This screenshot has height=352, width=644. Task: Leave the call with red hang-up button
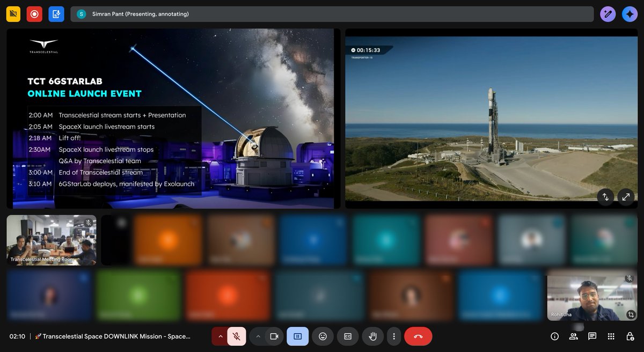[x=418, y=336]
